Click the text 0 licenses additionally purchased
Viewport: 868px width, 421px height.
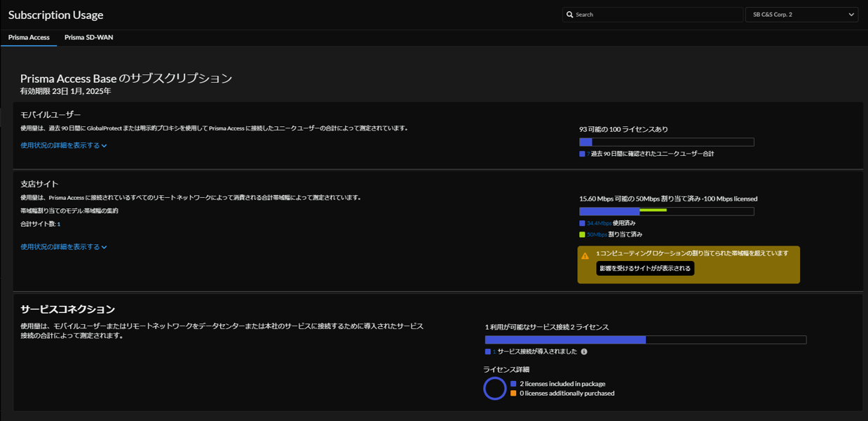click(x=567, y=393)
